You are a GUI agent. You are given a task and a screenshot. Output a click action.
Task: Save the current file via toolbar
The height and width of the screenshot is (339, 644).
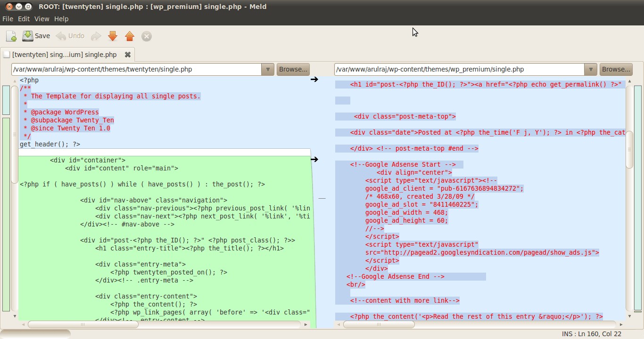coord(36,36)
